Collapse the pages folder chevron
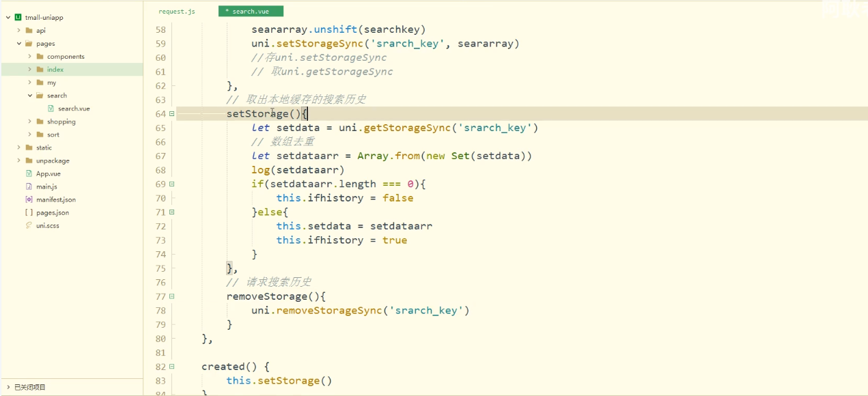 coord(18,43)
